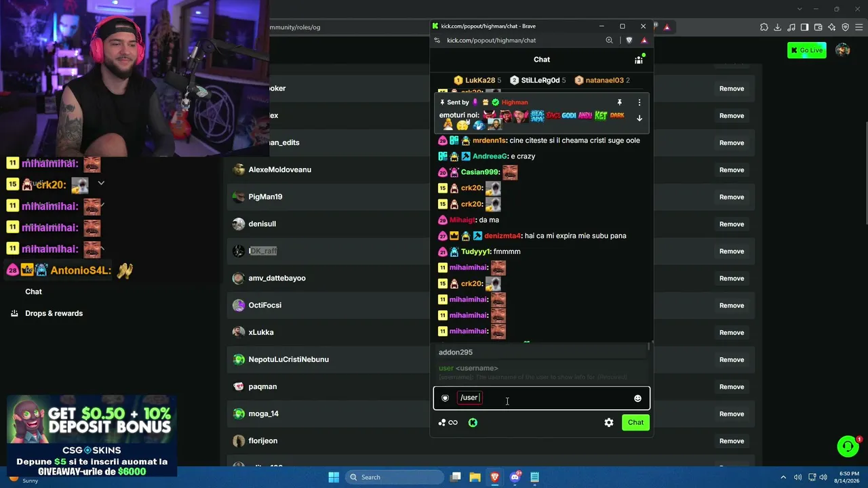868x488 pixels.
Task: Click the Go Live button
Action: 807,50
